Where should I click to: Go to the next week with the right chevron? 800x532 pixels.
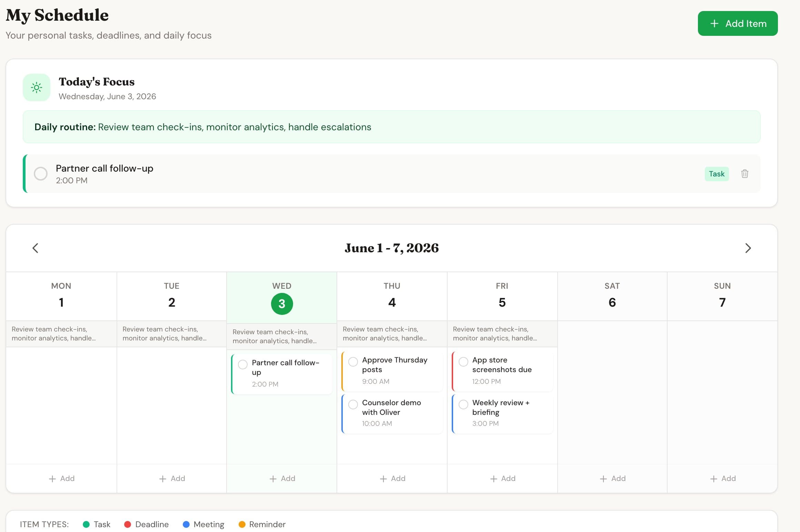(748, 248)
